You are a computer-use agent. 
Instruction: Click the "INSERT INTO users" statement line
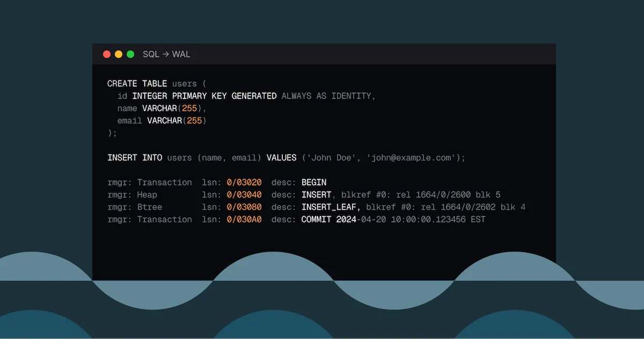tap(287, 158)
